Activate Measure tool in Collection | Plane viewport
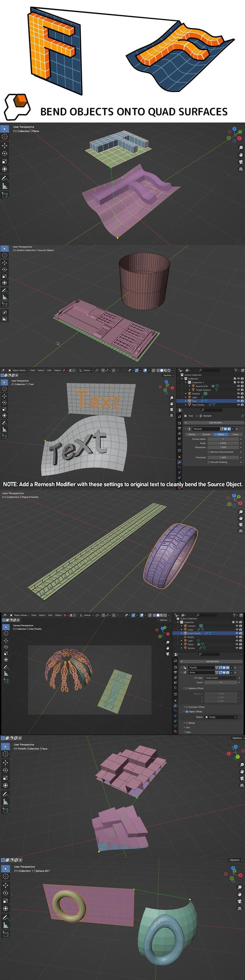Viewport: 245px width, 980px height. click(x=5, y=186)
